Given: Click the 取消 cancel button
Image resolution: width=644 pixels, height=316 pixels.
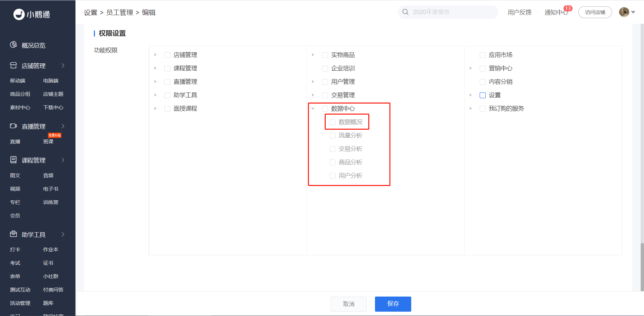Looking at the screenshot, I should pyautogui.click(x=348, y=304).
